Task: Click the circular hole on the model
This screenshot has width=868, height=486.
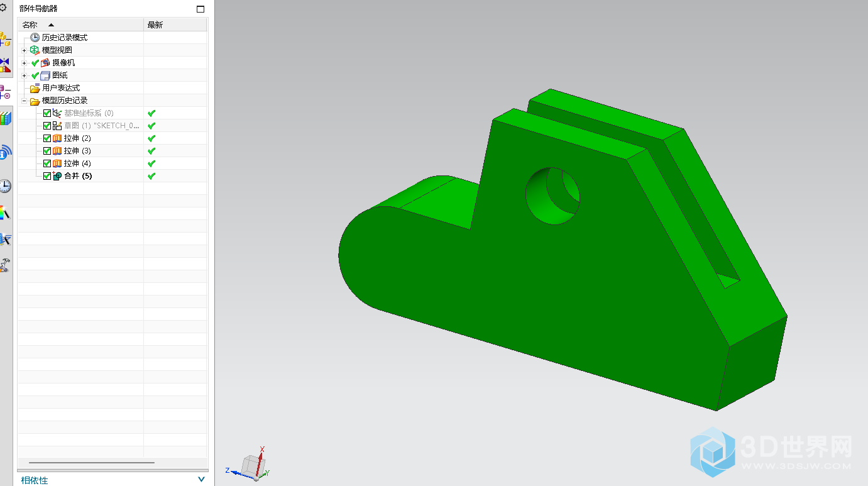Action: click(x=552, y=196)
